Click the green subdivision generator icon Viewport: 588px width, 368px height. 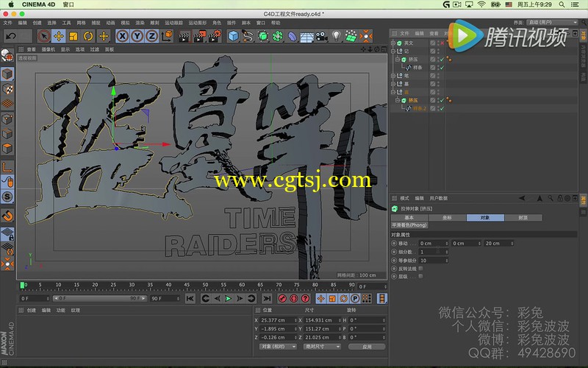[x=263, y=36]
